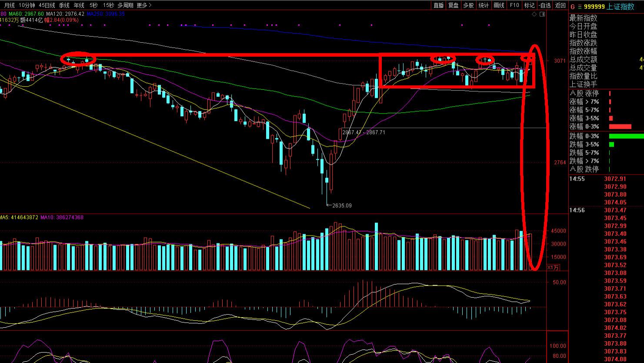Switch to 季线 quarterly chart
This screenshot has height=363, width=644.
tap(64, 5)
